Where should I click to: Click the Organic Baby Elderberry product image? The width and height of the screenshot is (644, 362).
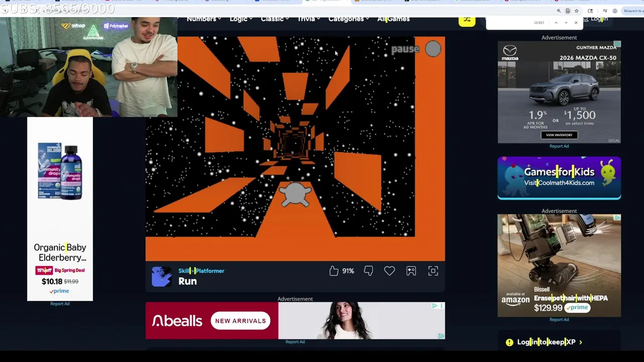click(60, 172)
